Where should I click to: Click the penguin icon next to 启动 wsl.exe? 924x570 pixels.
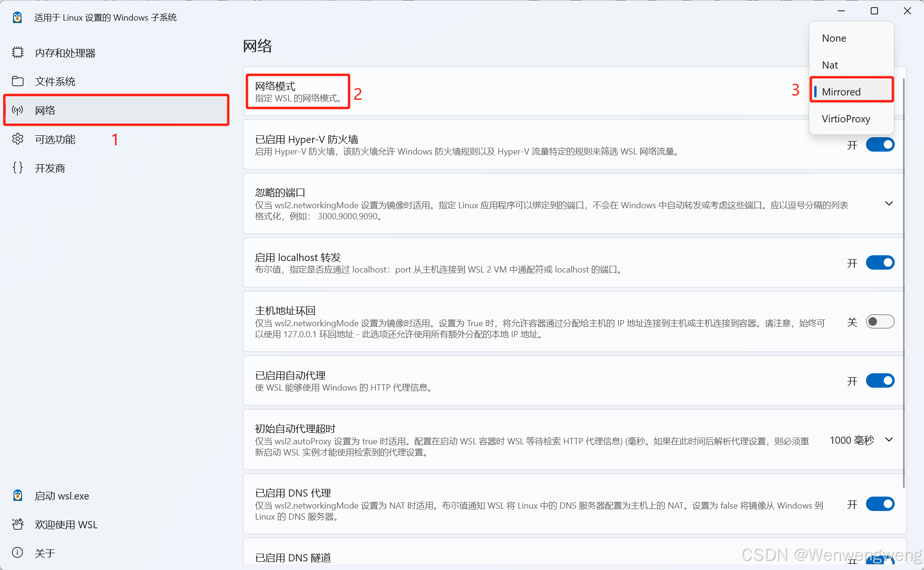17,495
